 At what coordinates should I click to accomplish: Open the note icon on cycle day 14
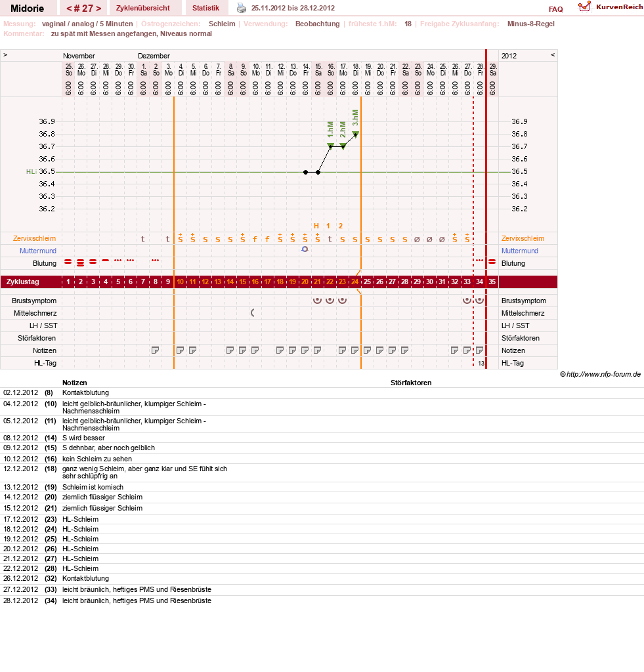[230, 350]
